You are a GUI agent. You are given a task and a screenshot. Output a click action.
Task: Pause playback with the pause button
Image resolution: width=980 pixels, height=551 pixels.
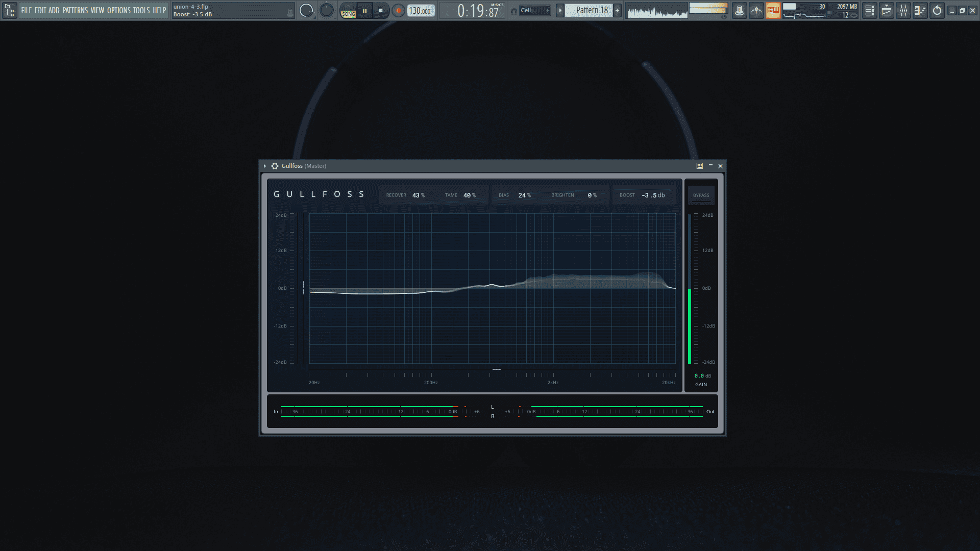click(x=364, y=11)
